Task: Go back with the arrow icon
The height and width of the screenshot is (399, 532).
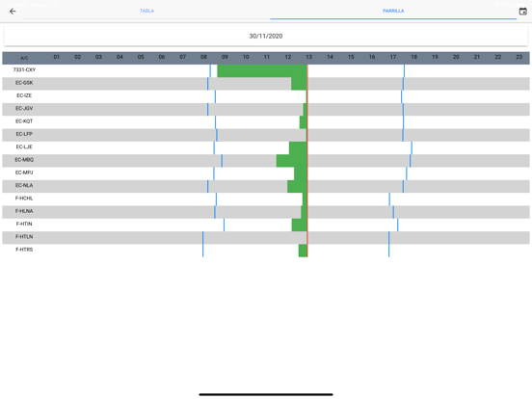Action: [13, 12]
